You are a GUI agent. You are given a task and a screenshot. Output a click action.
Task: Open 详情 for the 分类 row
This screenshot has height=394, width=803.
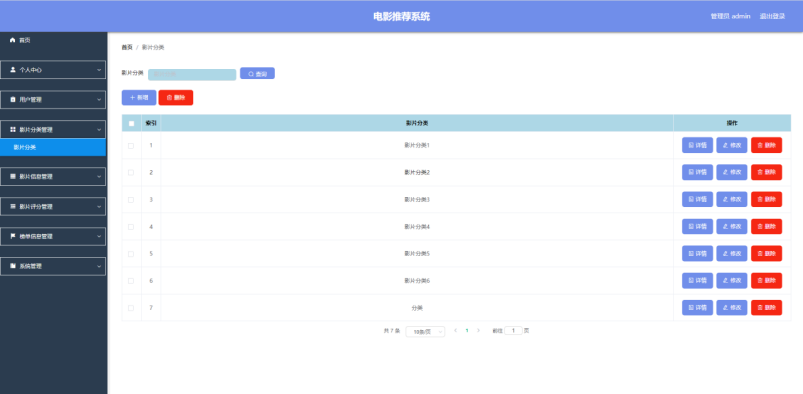697,307
